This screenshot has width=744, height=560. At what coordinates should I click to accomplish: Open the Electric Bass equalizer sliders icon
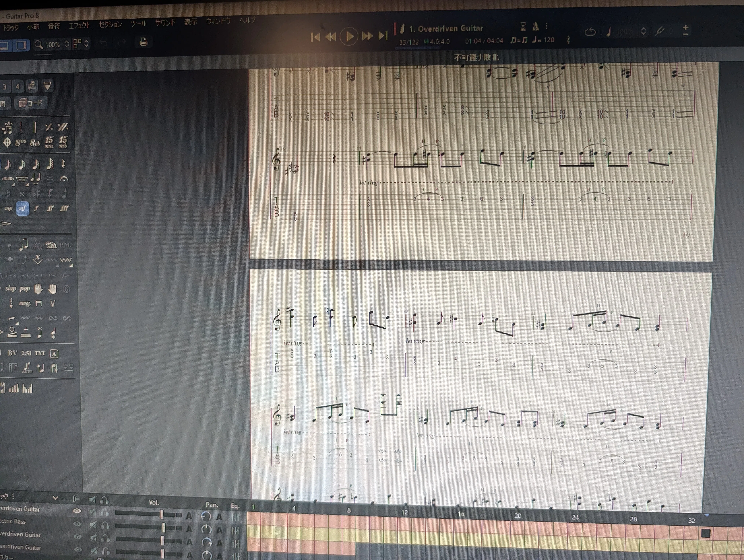[x=235, y=530]
